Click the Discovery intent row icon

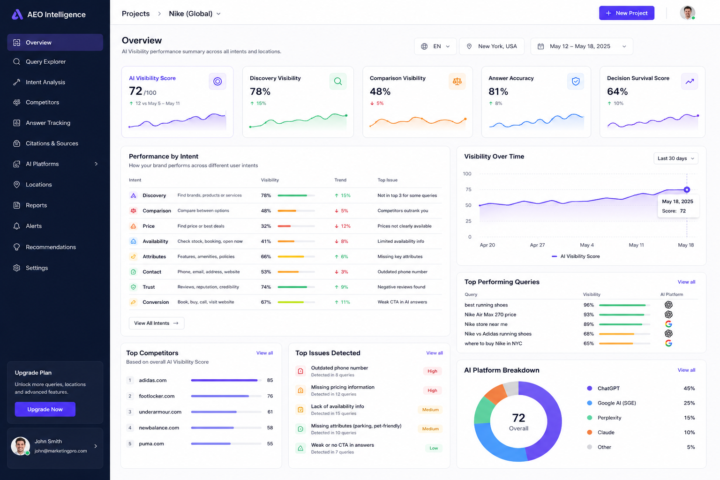(133, 196)
